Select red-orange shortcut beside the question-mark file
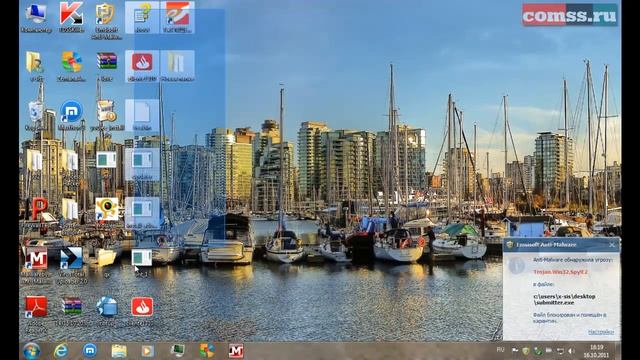Image resolution: width=640 pixels, height=360 pixels. (x=177, y=14)
